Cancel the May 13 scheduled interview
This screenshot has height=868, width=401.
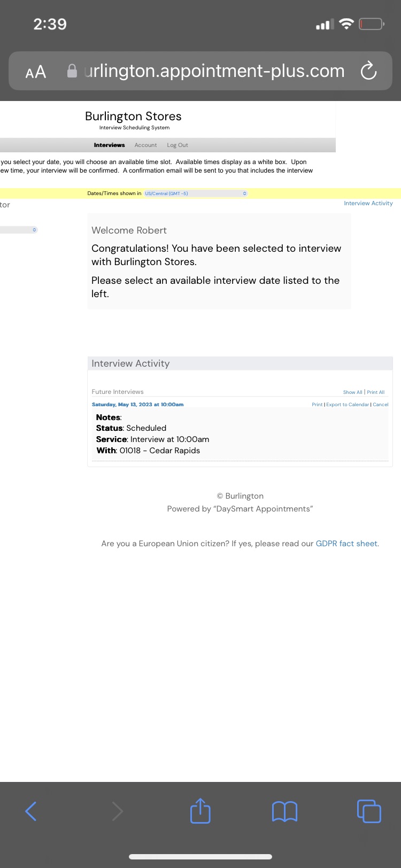(381, 405)
